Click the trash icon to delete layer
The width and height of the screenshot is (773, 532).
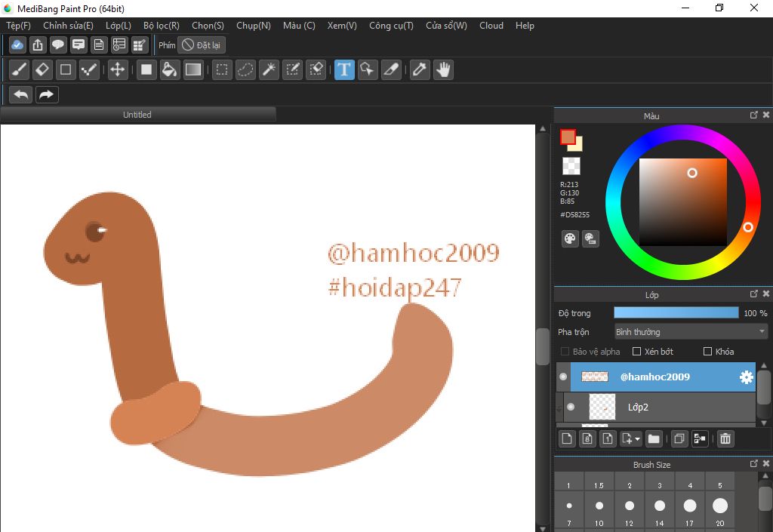point(725,438)
